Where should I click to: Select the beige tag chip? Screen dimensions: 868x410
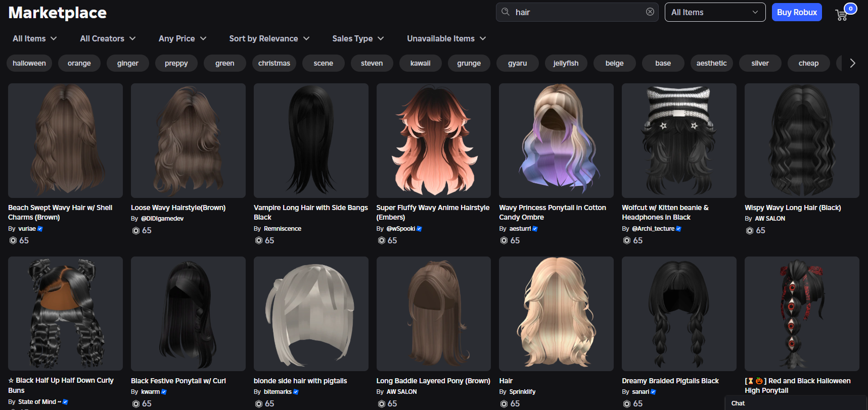click(x=615, y=63)
